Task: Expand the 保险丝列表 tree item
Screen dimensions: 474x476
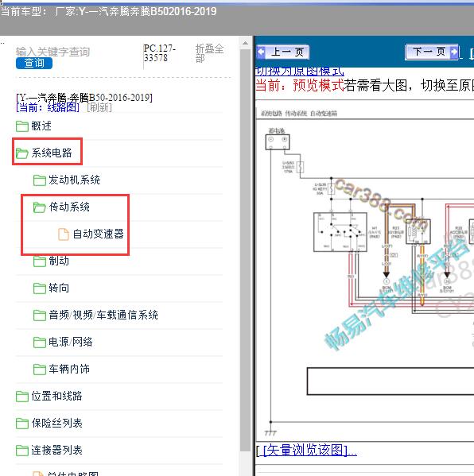Action: (x=56, y=424)
